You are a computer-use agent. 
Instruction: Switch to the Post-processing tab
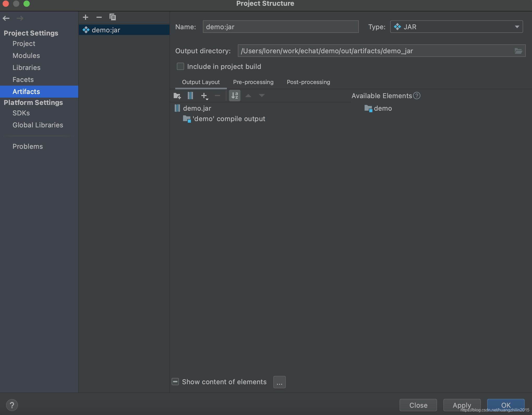click(x=308, y=82)
